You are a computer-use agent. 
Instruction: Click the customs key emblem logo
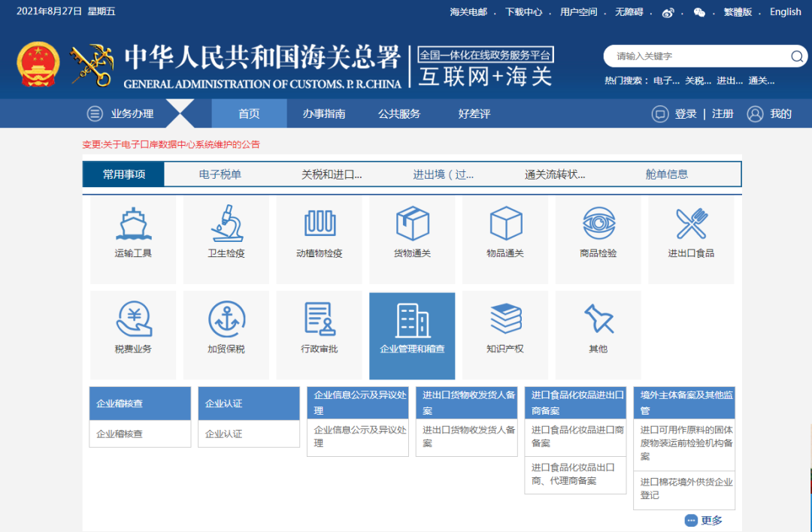pyautogui.click(x=92, y=65)
